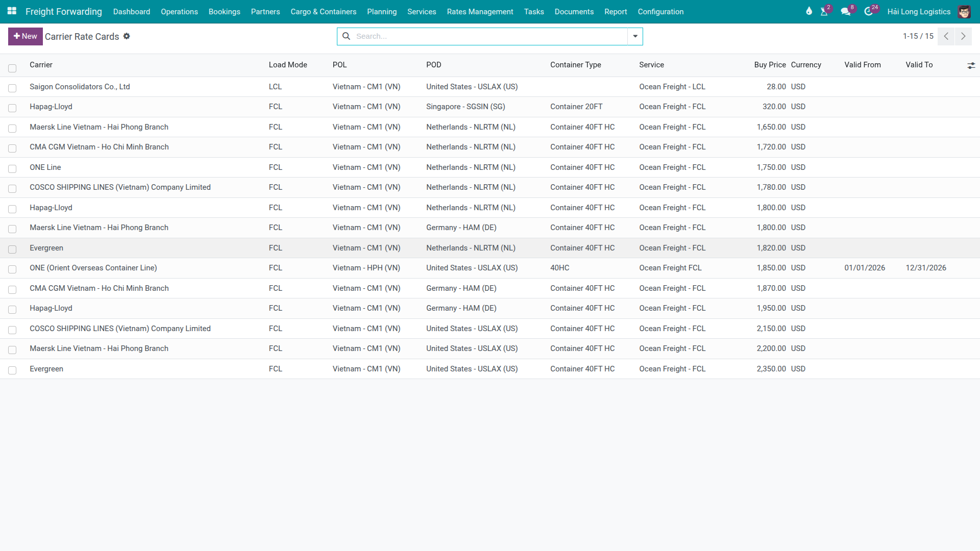Image resolution: width=980 pixels, height=551 pixels.
Task: Sort by the Container Type column header
Action: [575, 65]
